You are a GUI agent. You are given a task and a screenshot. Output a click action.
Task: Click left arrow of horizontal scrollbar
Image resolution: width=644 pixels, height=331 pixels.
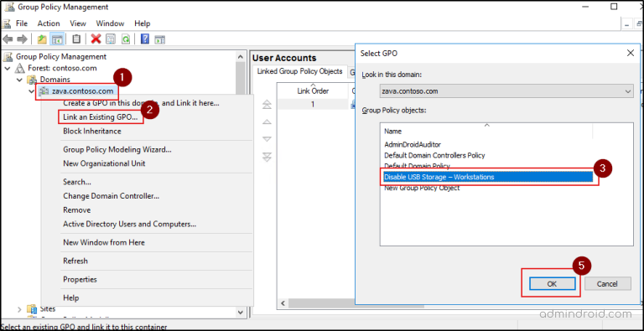coord(282,303)
